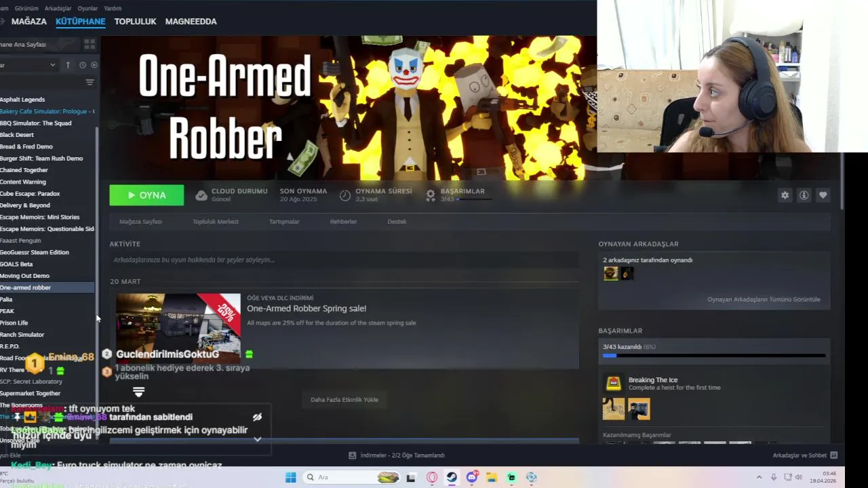
Task: Open File Explorer from the taskbar
Action: (491, 477)
